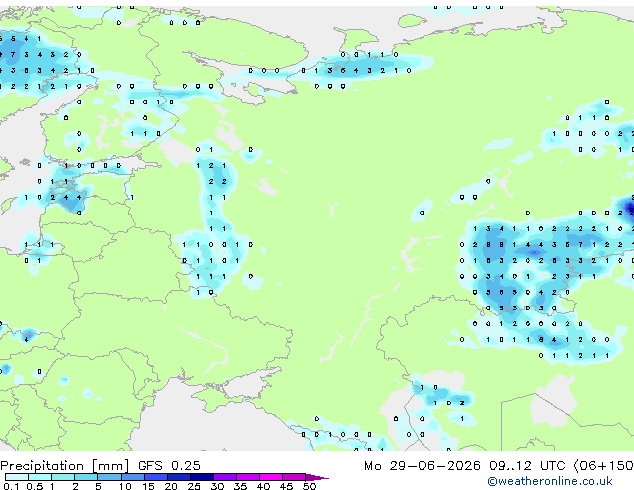Click the "(06+150" forecast run text
This screenshot has width=634, height=490.
(x=603, y=466)
